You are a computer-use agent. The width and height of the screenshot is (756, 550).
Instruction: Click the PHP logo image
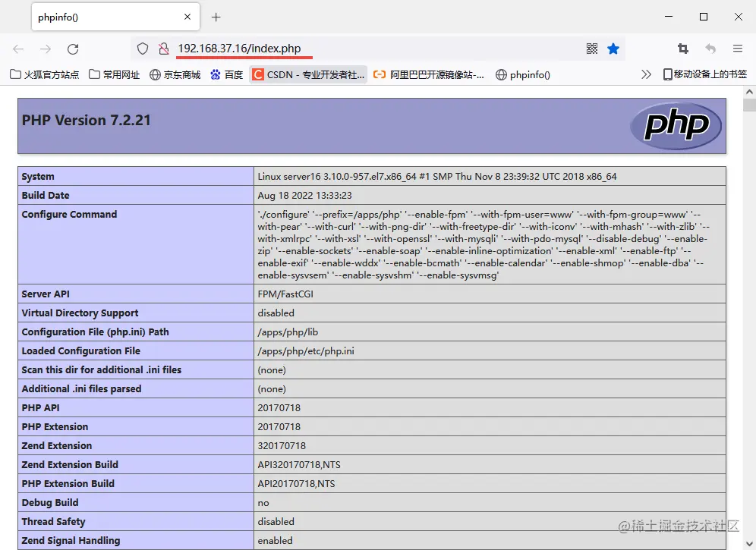point(676,126)
